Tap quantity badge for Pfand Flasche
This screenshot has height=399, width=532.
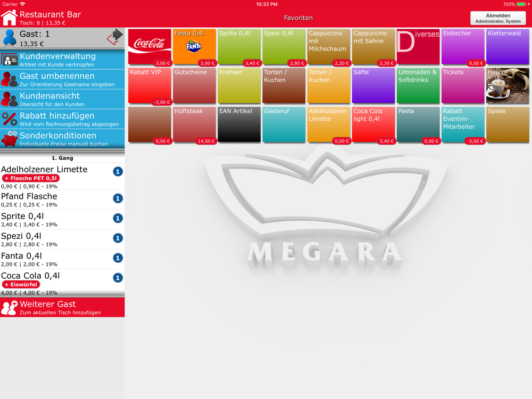(x=118, y=198)
